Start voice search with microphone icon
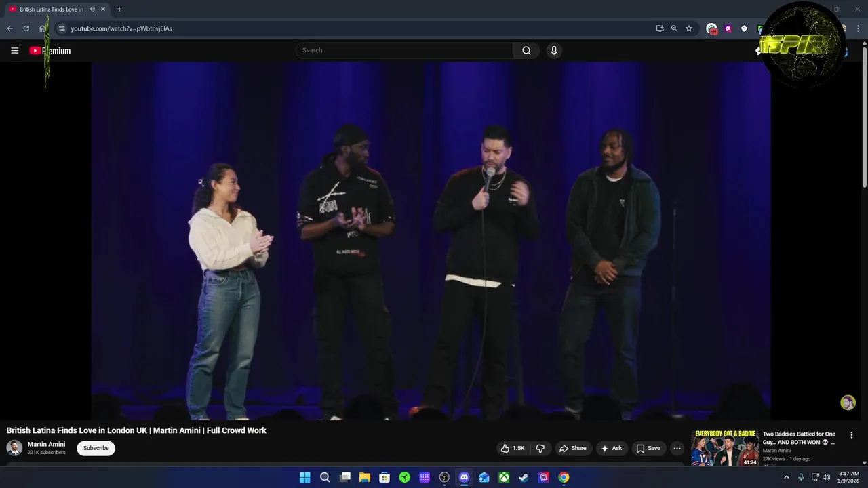The height and width of the screenshot is (488, 868). pyautogui.click(x=554, y=50)
